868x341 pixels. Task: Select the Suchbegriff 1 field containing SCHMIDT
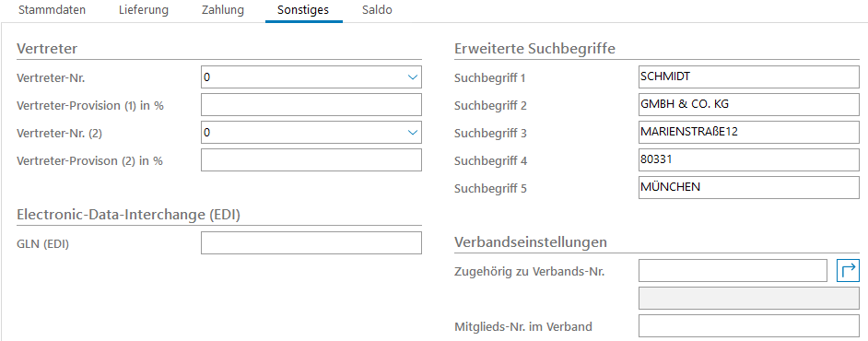pos(749,76)
